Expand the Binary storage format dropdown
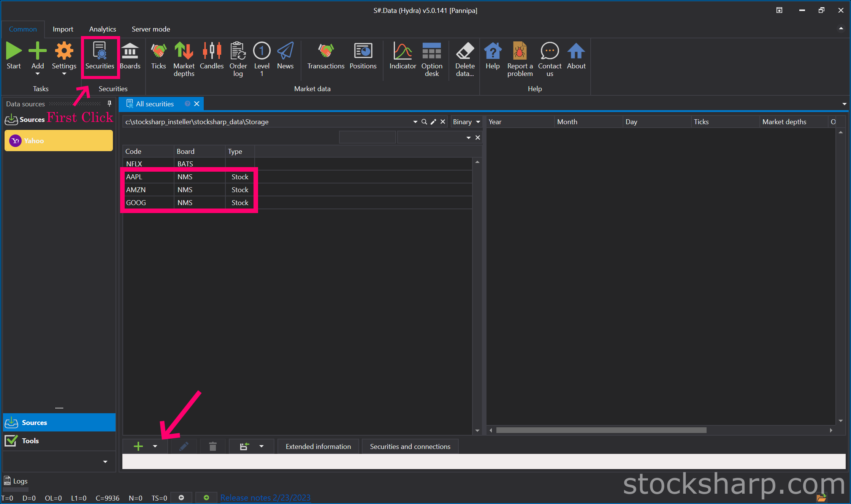The image size is (851, 504). 478,122
